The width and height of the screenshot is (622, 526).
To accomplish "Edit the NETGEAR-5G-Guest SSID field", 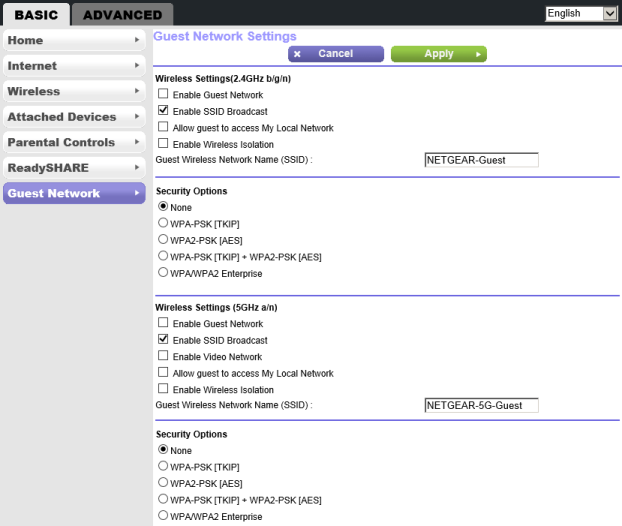I will tap(482, 405).
